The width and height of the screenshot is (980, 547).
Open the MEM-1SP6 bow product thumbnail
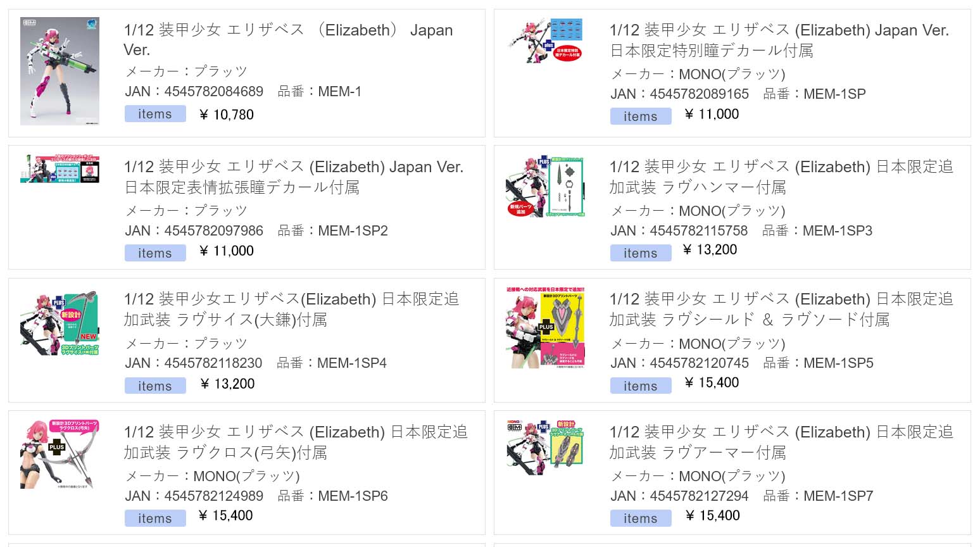60,454
